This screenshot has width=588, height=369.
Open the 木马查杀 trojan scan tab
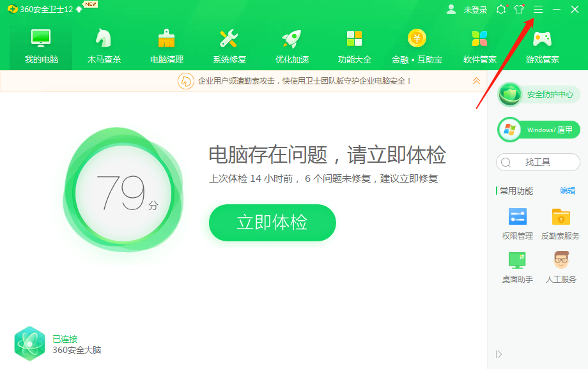click(104, 47)
